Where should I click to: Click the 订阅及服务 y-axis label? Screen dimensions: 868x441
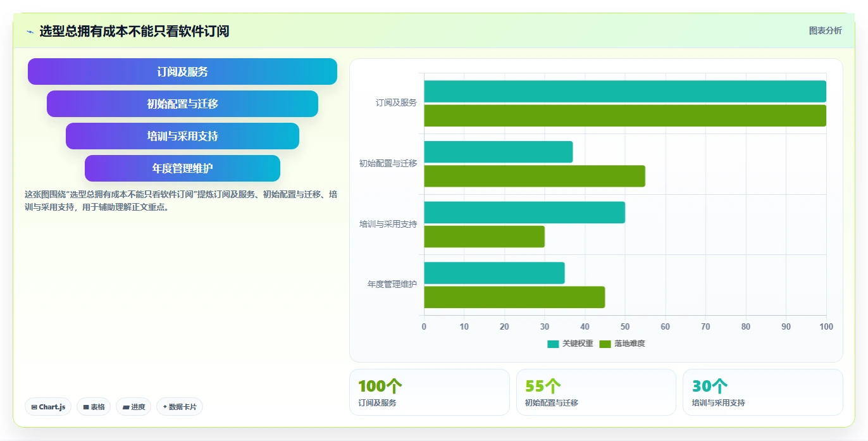click(396, 102)
